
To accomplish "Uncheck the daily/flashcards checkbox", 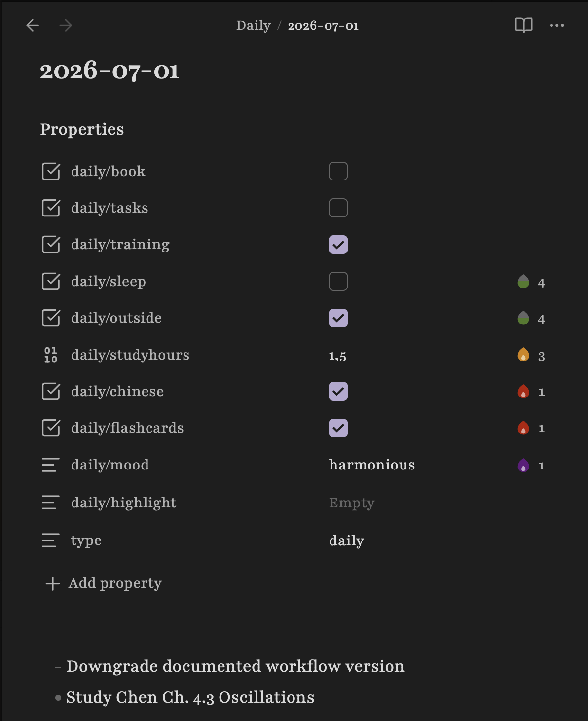I will (x=338, y=428).
